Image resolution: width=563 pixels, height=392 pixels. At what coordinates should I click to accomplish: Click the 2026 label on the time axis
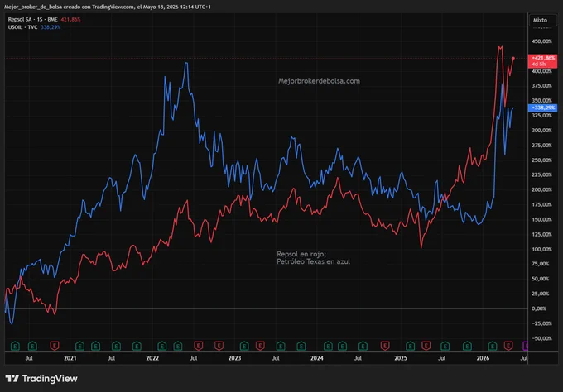click(x=483, y=358)
